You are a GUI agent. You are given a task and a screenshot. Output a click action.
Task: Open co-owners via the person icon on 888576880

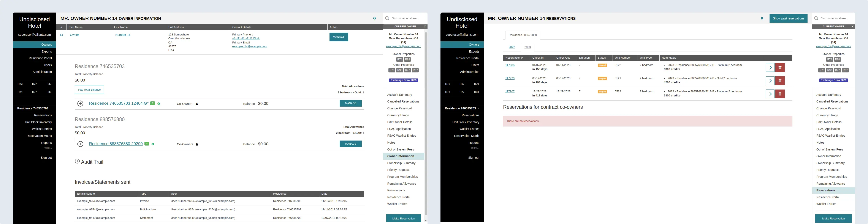coord(196,144)
